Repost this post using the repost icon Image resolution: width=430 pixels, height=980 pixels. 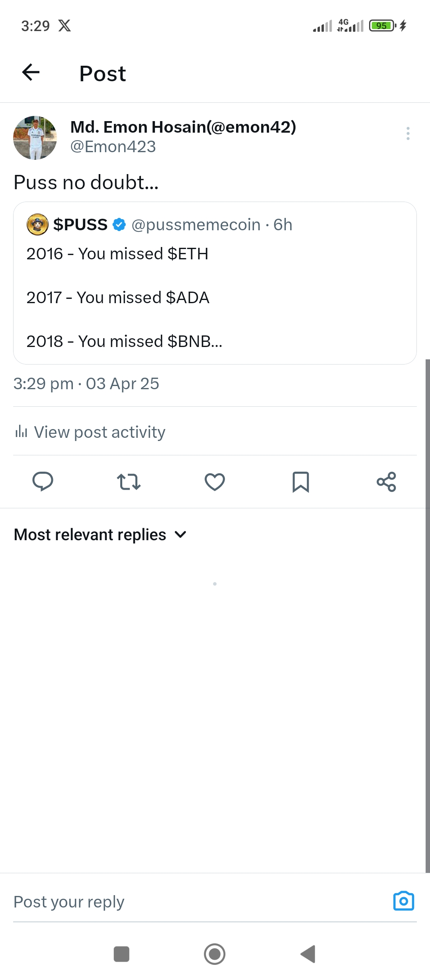tap(129, 481)
